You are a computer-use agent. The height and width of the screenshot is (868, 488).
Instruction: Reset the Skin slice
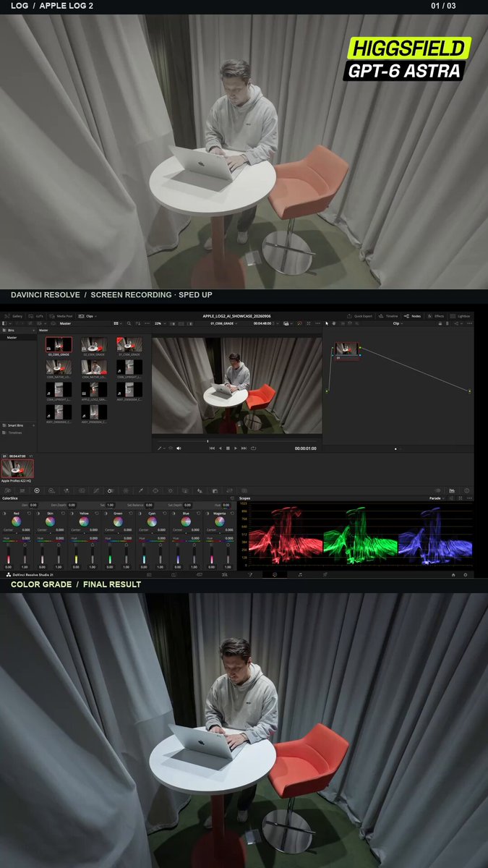(x=64, y=513)
